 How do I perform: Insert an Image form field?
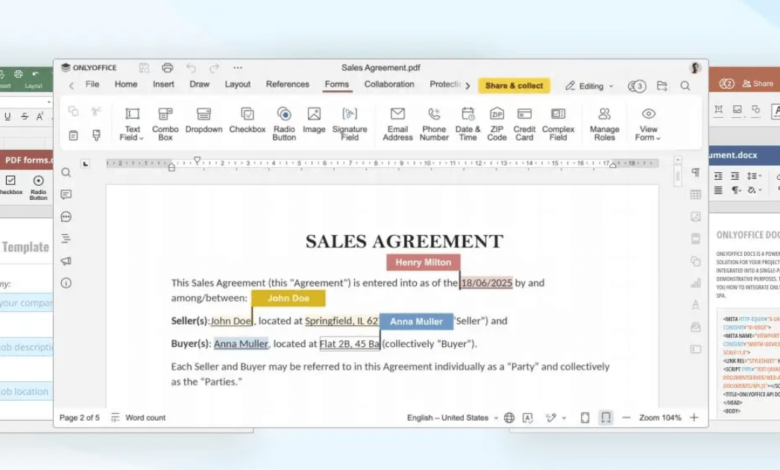click(314, 122)
